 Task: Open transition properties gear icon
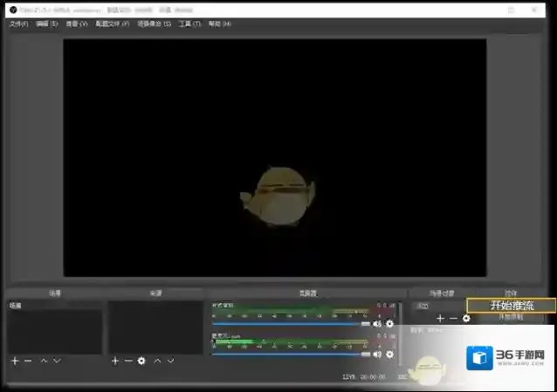click(466, 319)
